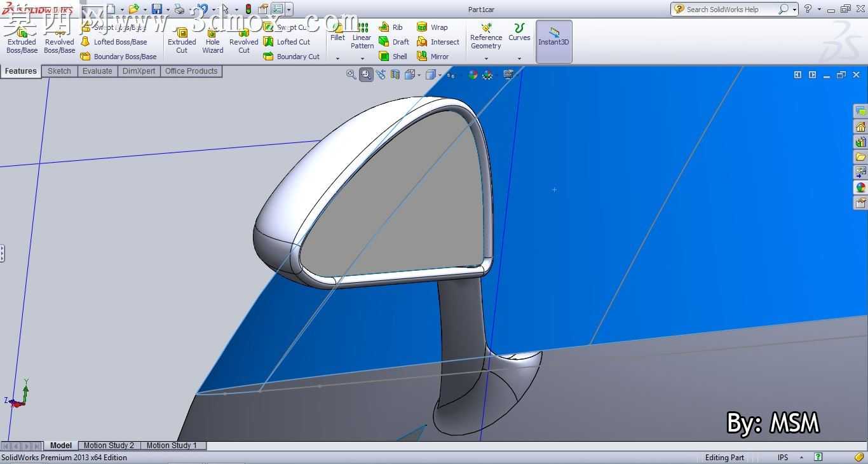Expand the Linear Pattern dropdown arrow
The height and width of the screenshot is (464, 868).
tap(362, 58)
